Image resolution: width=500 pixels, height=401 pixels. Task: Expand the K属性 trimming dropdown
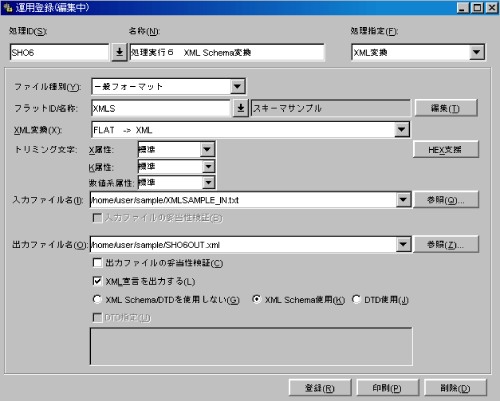(x=208, y=166)
